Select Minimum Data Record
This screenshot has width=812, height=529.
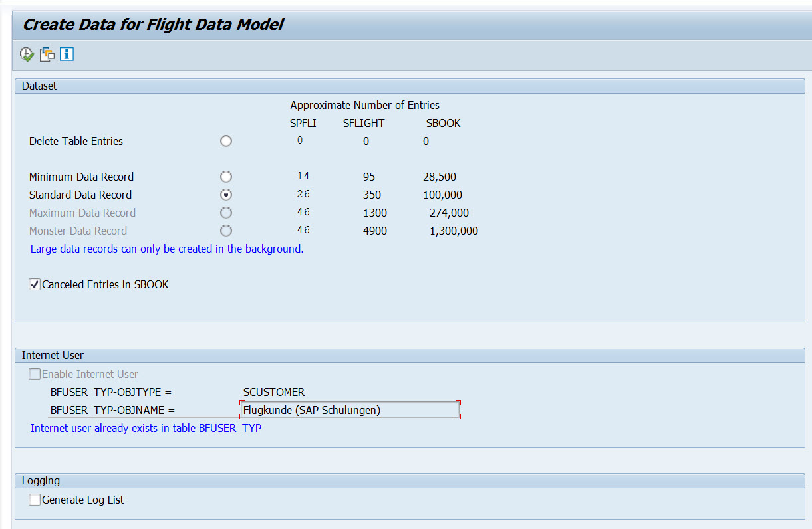coord(226,176)
